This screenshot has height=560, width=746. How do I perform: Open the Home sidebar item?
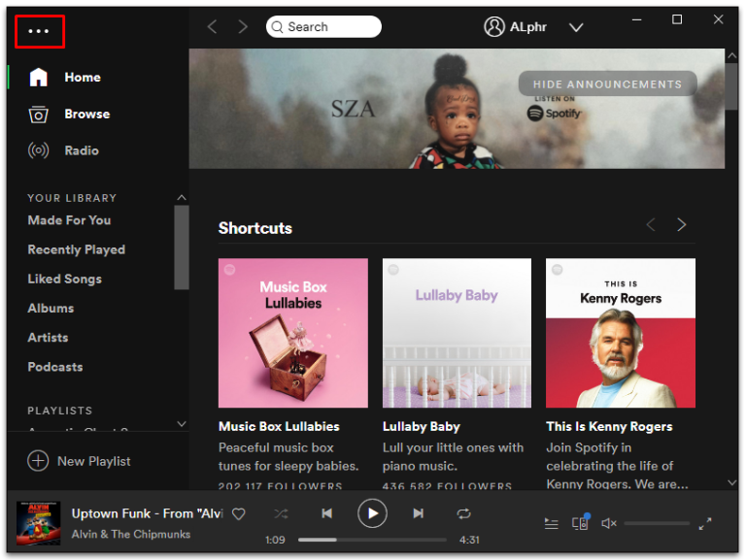tap(83, 77)
